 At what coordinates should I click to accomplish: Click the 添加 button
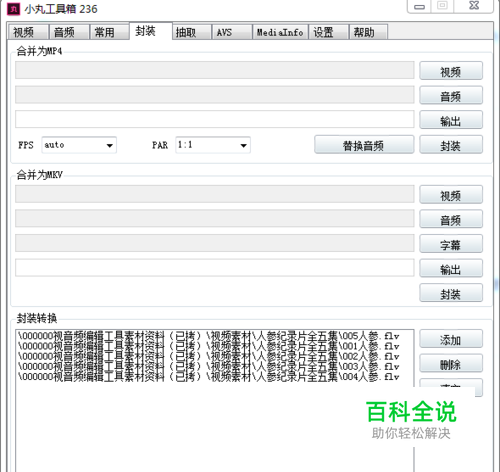point(451,339)
